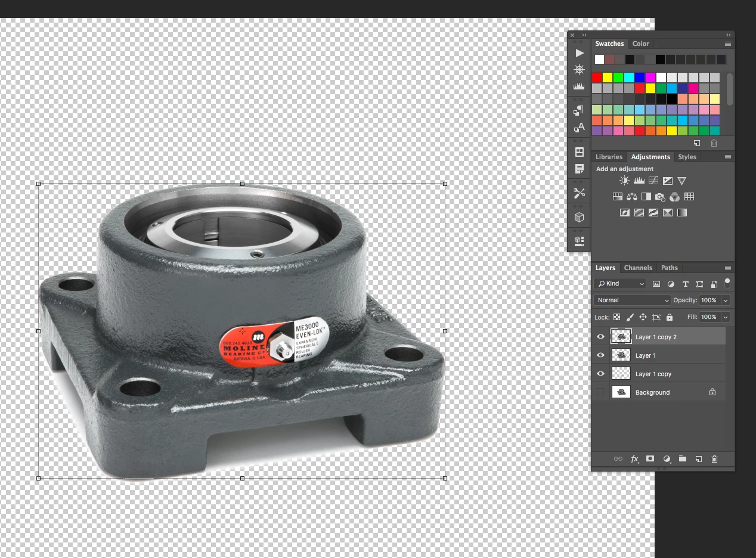
Task: Toggle lock image pixels brush icon
Action: click(x=630, y=317)
